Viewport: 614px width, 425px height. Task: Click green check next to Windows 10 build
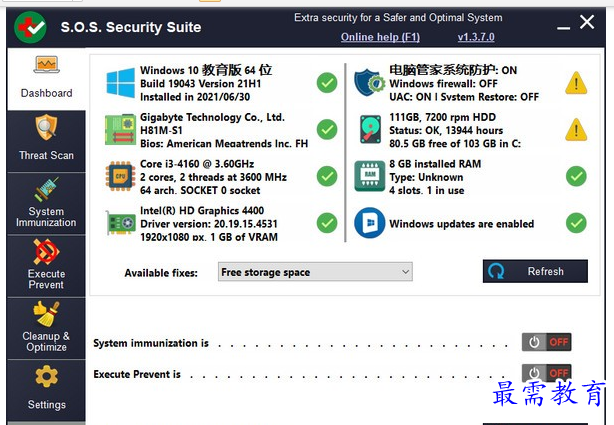pyautogui.click(x=327, y=83)
